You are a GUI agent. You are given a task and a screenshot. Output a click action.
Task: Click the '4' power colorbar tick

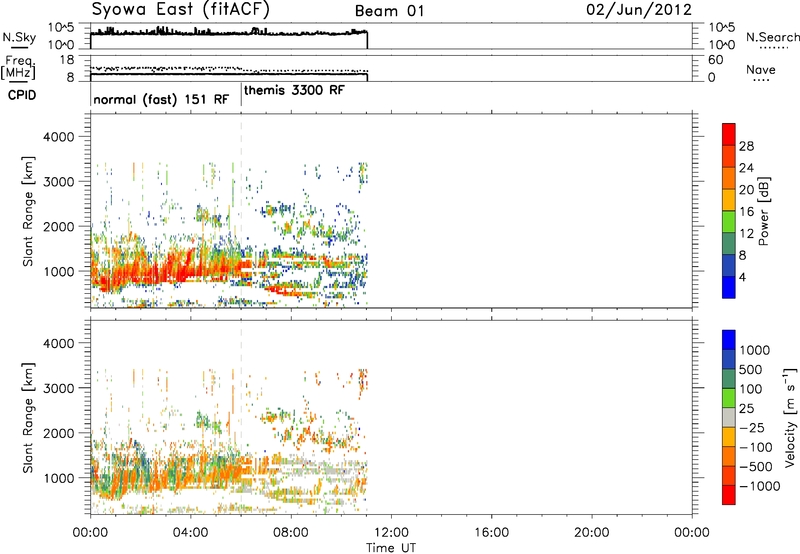point(742,277)
